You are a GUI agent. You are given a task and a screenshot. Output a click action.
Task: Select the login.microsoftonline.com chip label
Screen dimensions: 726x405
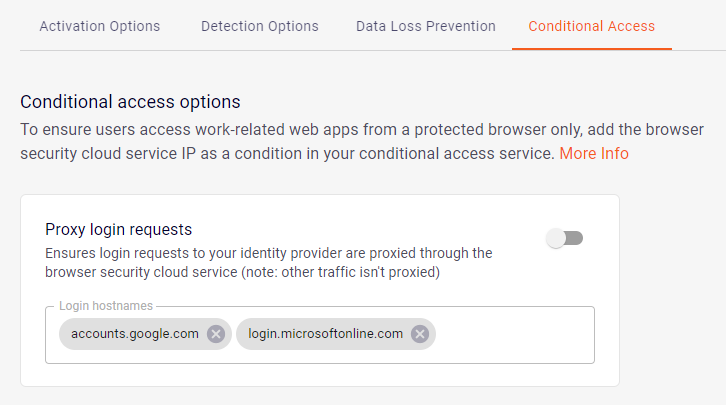[x=325, y=334]
